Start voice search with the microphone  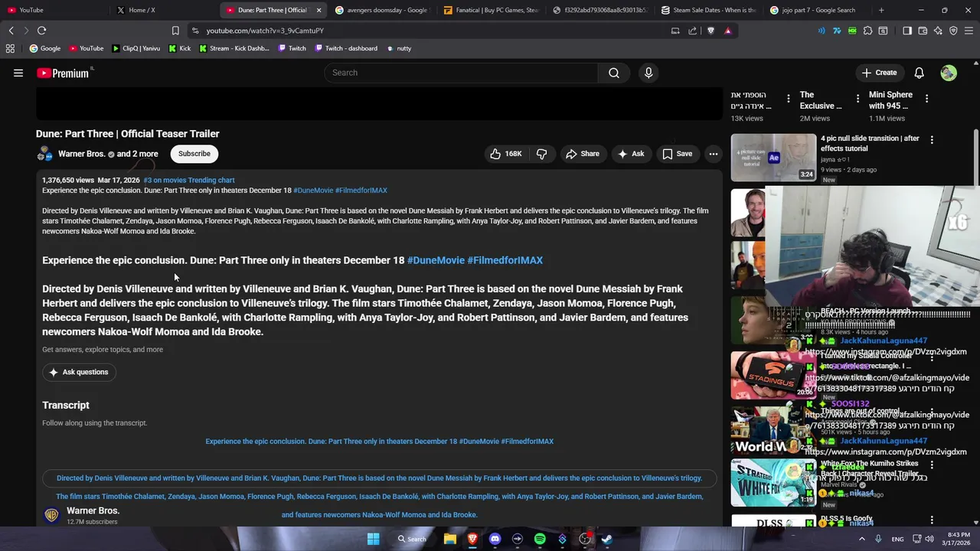pos(648,73)
